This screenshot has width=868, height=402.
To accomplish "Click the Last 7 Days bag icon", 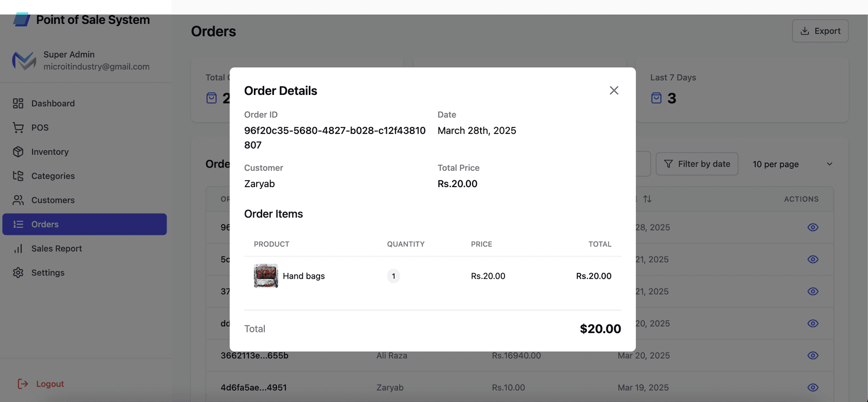I will click(656, 98).
